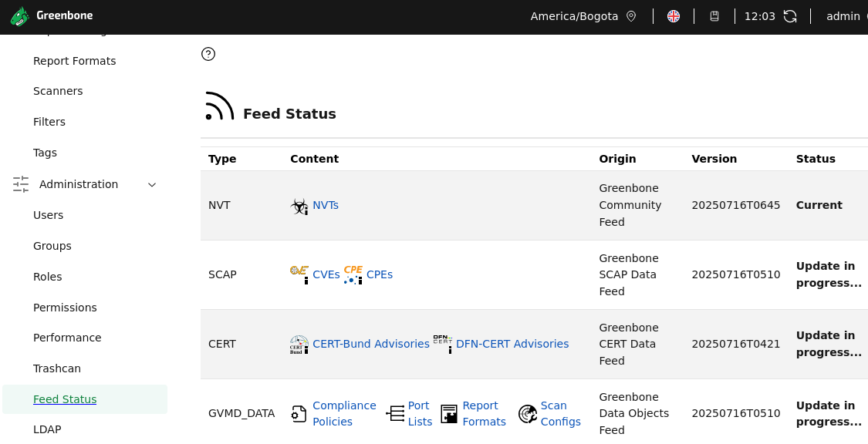Click the America/Bogota timezone text

pyautogui.click(x=574, y=16)
